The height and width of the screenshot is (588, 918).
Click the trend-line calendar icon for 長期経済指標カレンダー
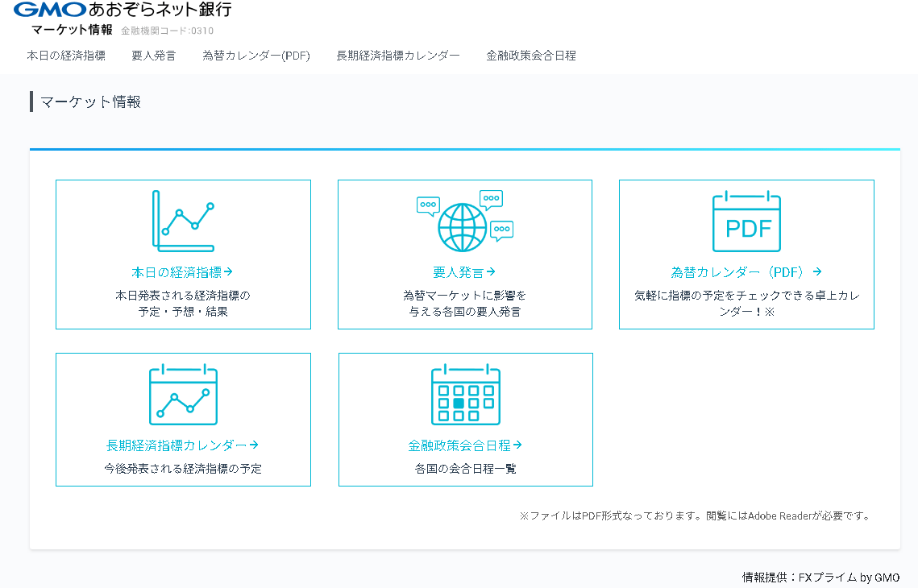click(182, 394)
